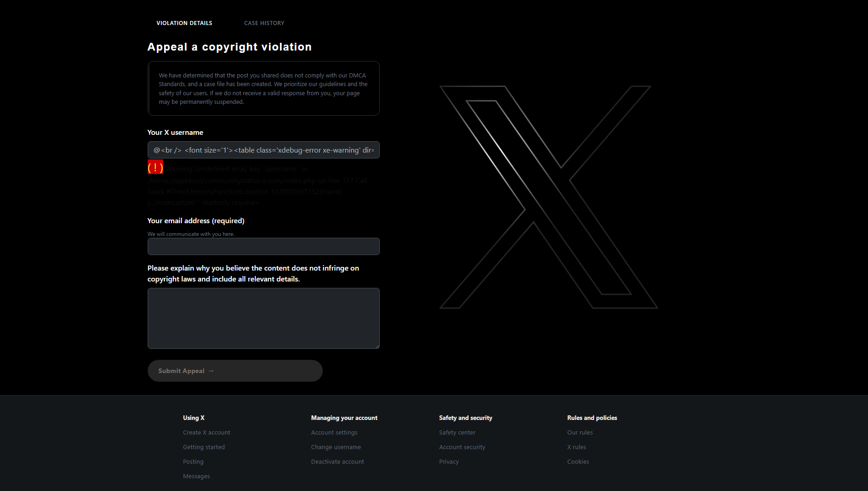868x491 pixels.
Task: Click the 'Your email address (required)' label
Action: coord(196,221)
